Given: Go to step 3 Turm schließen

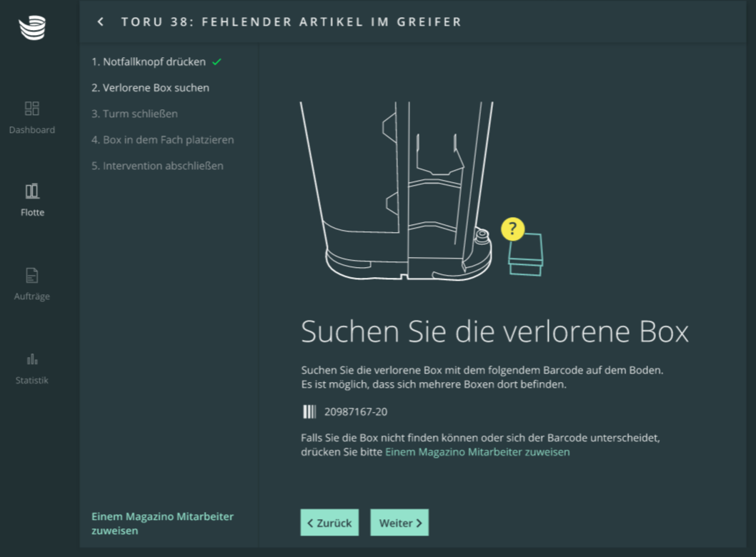Looking at the screenshot, I should pos(134,114).
